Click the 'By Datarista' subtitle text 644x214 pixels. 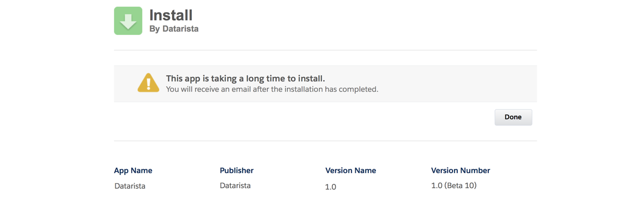point(174,29)
